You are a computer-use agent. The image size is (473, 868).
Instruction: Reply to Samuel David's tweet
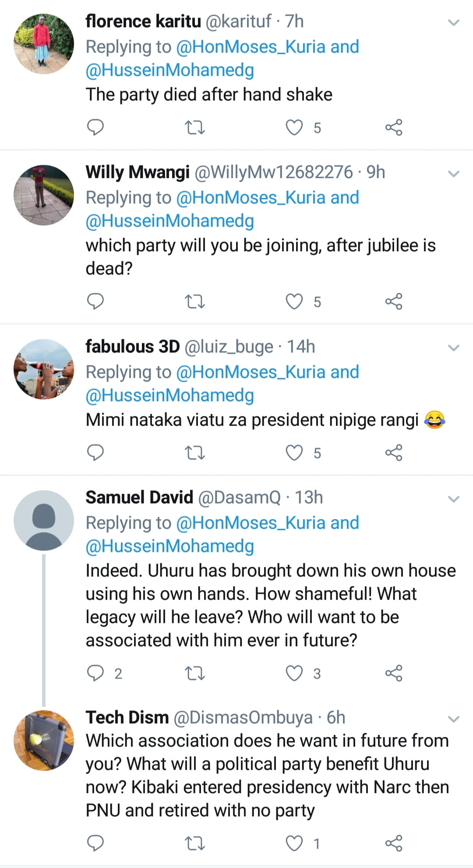pos(95,673)
